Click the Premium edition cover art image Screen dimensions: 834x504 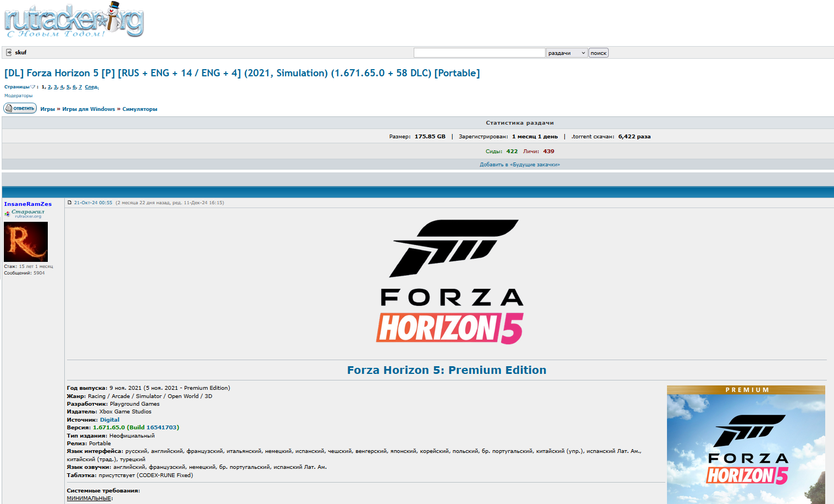click(746, 445)
